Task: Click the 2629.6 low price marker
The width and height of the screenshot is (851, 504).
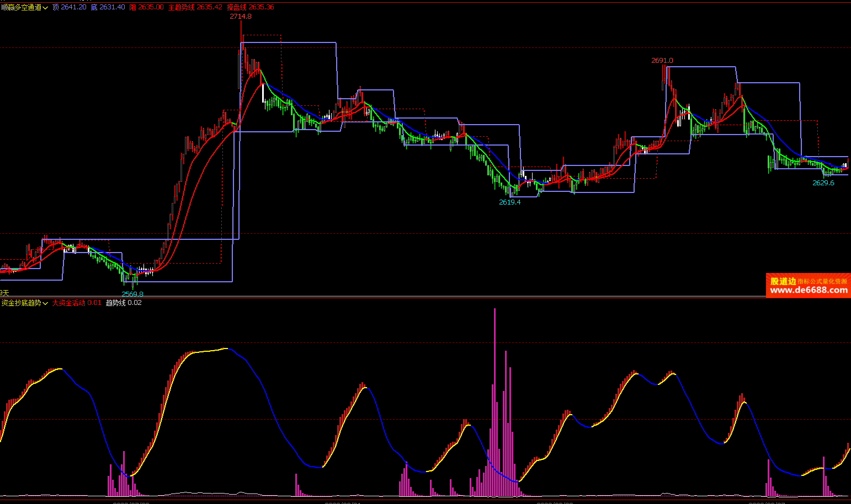Action: pos(823,183)
